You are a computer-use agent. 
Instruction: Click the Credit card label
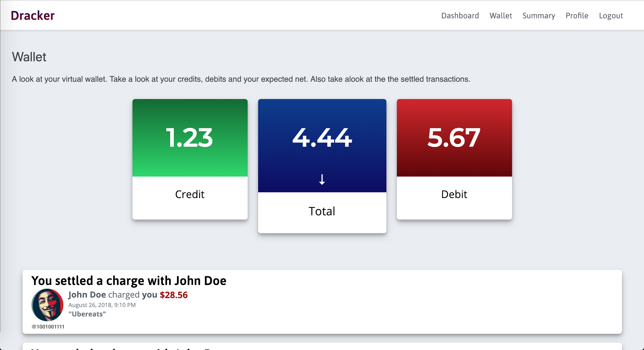pos(190,194)
